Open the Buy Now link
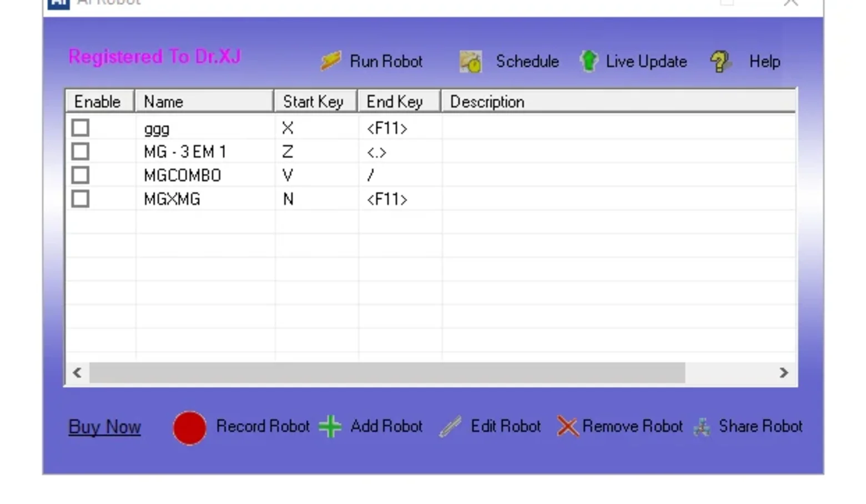Screen dimensions: 866x504 [x=104, y=427]
